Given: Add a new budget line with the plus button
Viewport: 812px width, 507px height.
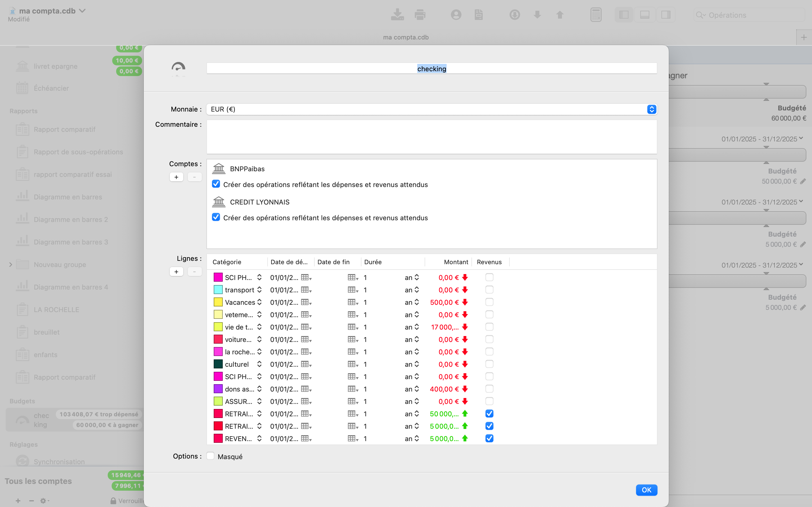Looking at the screenshot, I should [176, 272].
